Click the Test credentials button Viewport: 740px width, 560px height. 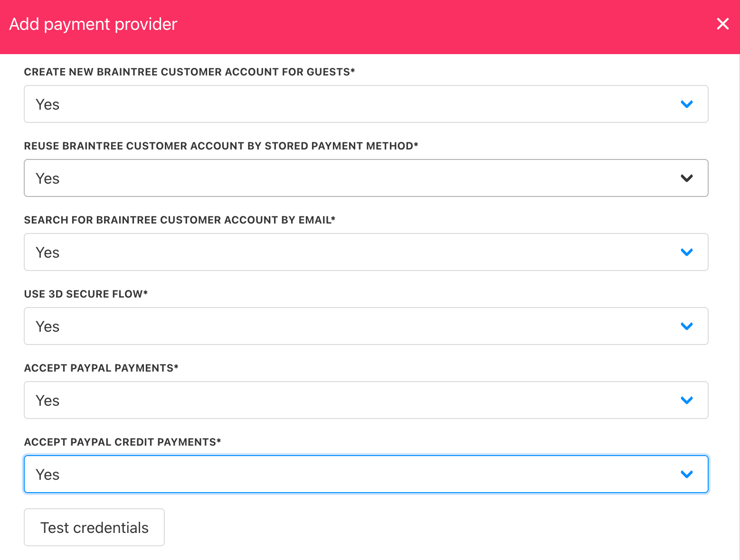click(x=94, y=527)
